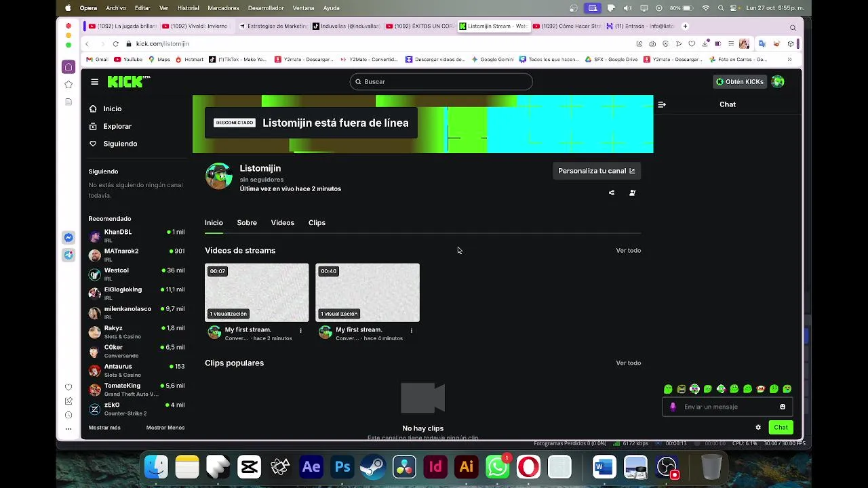This screenshot has width=868, height=488.
Task: Click the follow user icon under Personaliza tu canal
Action: 632,192
